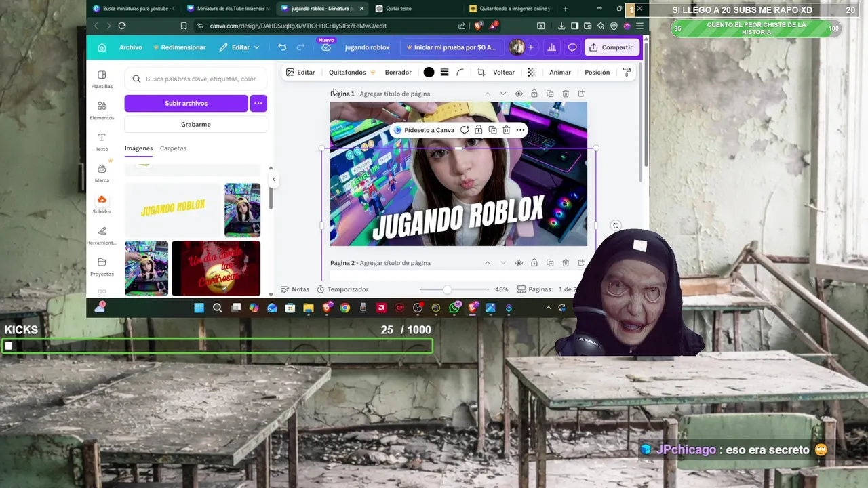Open the Subidos uploads panel
Image resolution: width=868 pixels, height=488 pixels.
[x=102, y=204]
